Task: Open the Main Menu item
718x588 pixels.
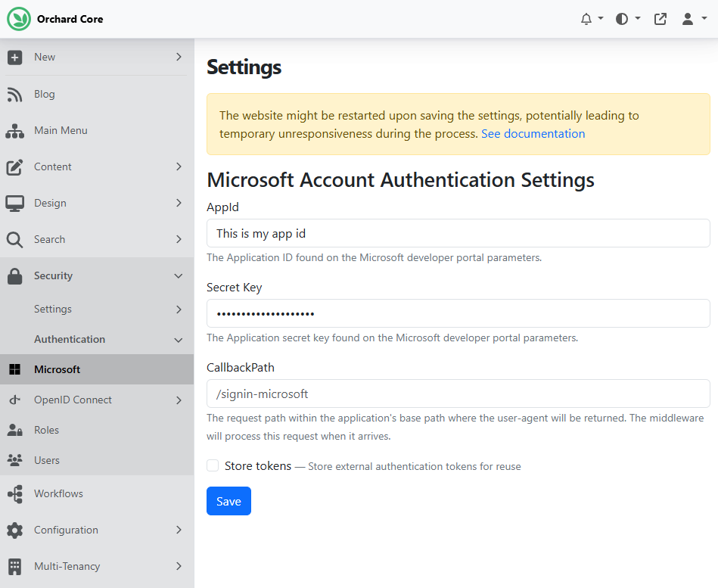Action: [97, 130]
